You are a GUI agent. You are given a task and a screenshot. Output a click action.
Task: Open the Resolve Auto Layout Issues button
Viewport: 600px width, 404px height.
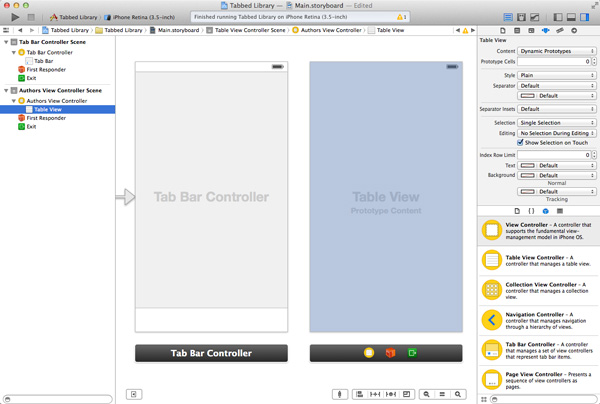click(391, 394)
